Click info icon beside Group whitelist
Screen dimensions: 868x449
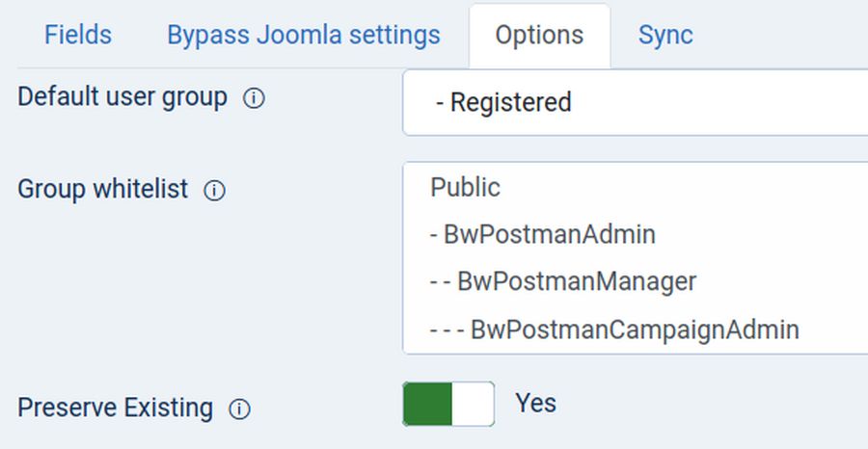point(214,191)
